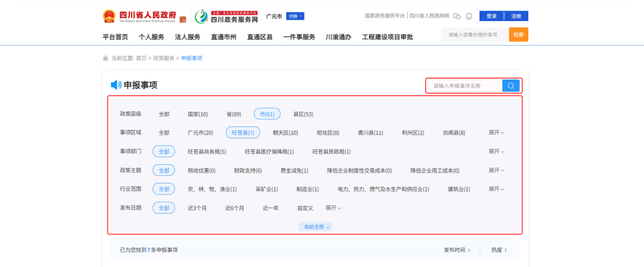Click the Sichuan government national emblem logo
This screenshot has height=267, width=644.
pyautogui.click(x=109, y=16)
